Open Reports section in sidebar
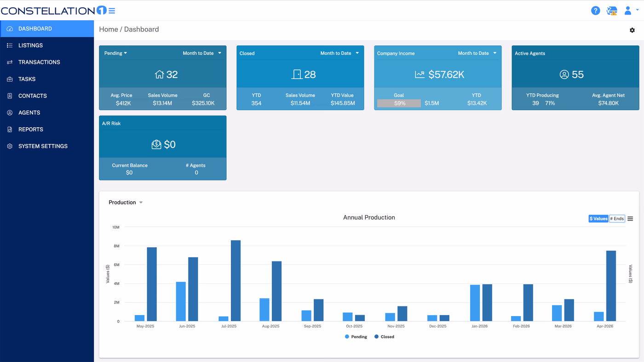 (x=47, y=130)
